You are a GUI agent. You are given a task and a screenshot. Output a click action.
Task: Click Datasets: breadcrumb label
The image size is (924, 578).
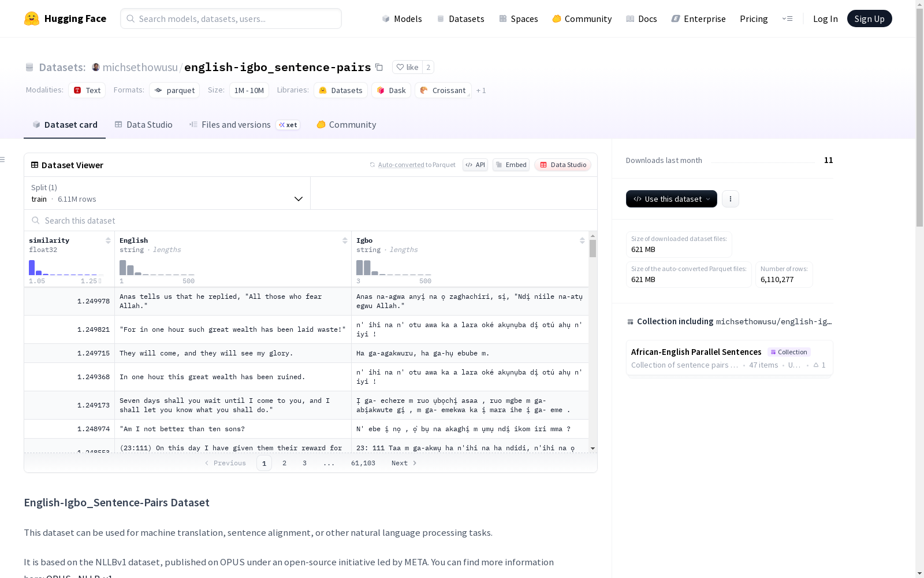62,67
